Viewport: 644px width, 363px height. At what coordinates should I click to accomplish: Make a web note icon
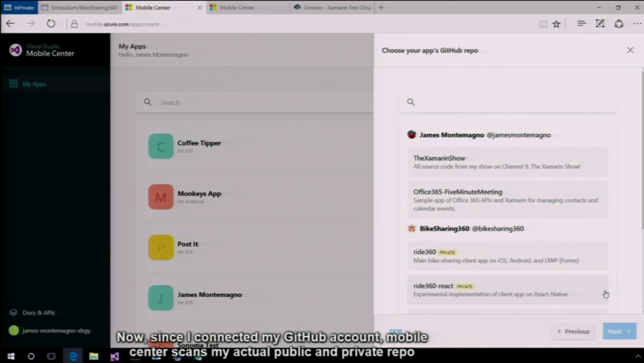600,23
